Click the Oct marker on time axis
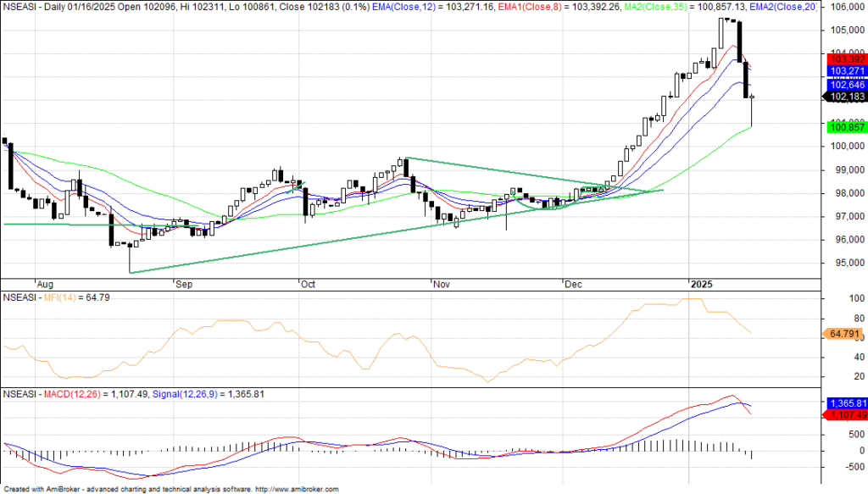 308,284
